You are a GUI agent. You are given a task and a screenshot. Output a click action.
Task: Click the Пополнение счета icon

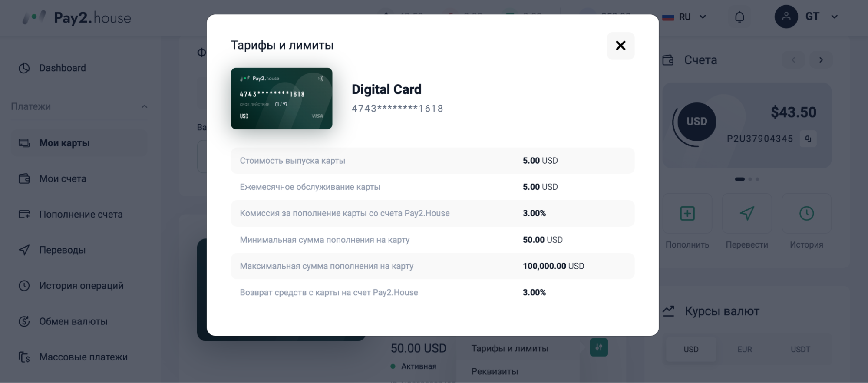click(x=24, y=214)
